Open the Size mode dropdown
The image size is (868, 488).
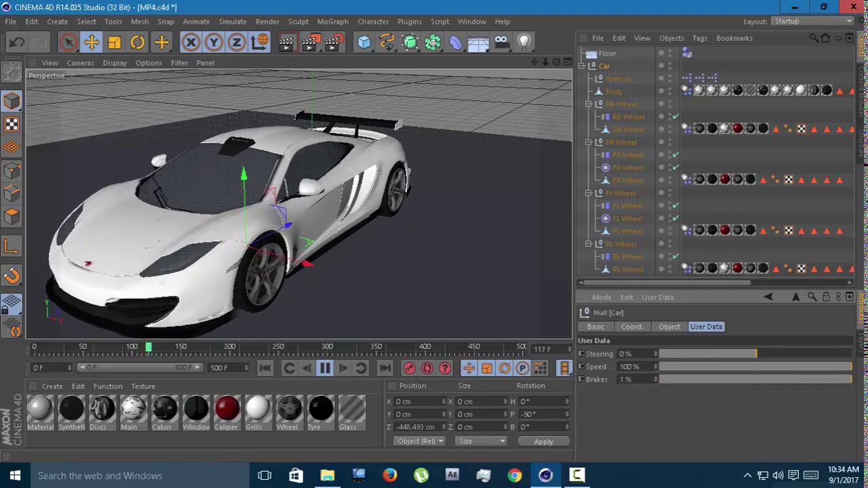(481, 441)
